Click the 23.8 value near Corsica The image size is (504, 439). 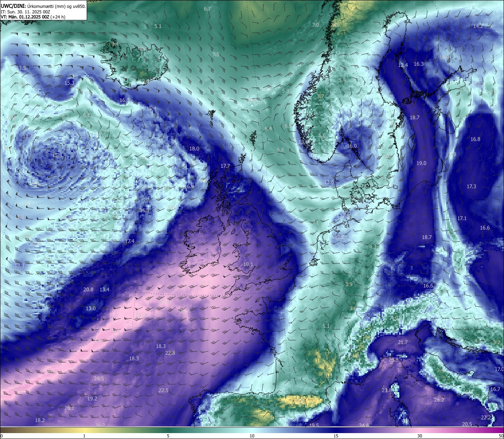(x=387, y=390)
